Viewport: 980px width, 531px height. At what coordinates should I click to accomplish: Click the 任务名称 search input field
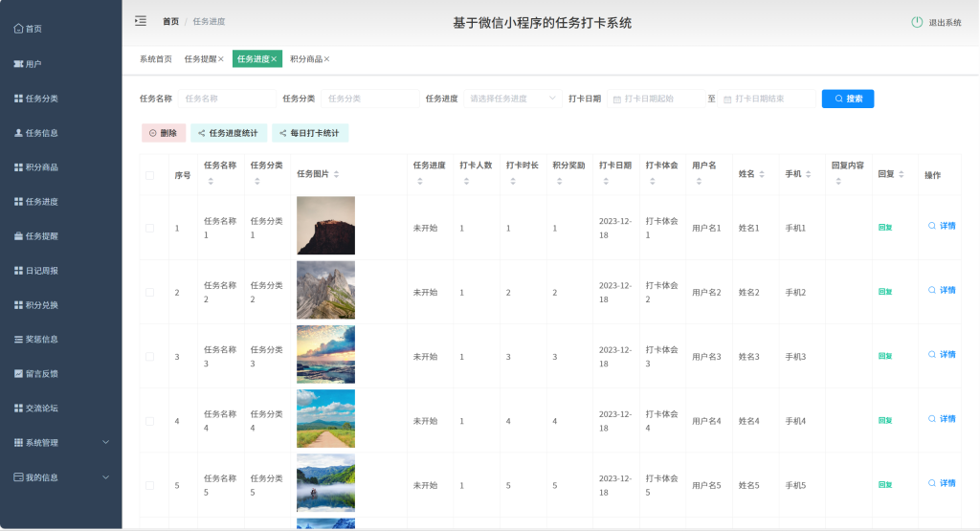(x=227, y=99)
